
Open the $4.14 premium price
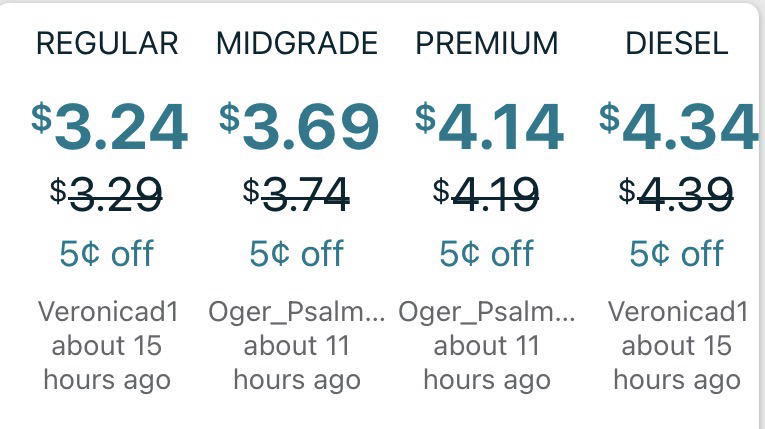point(489,126)
